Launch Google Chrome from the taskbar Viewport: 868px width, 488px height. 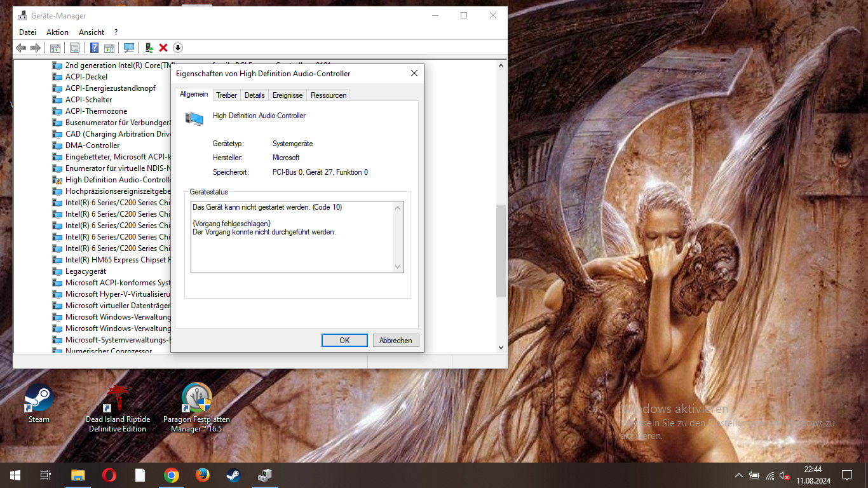[171, 475]
